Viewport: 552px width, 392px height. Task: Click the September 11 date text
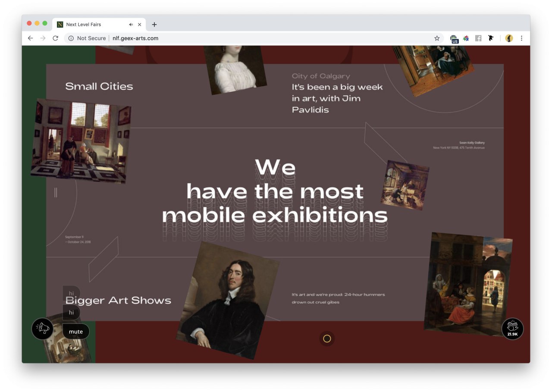[78, 239]
